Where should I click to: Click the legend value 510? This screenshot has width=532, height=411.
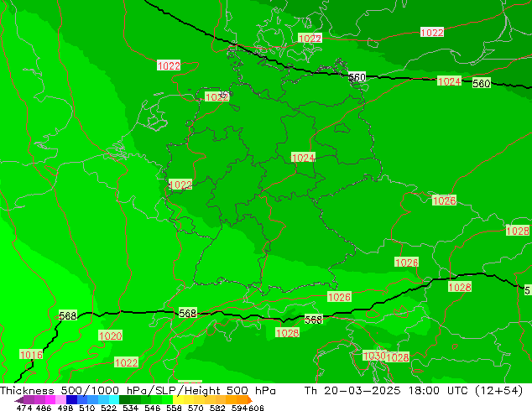coord(87,408)
